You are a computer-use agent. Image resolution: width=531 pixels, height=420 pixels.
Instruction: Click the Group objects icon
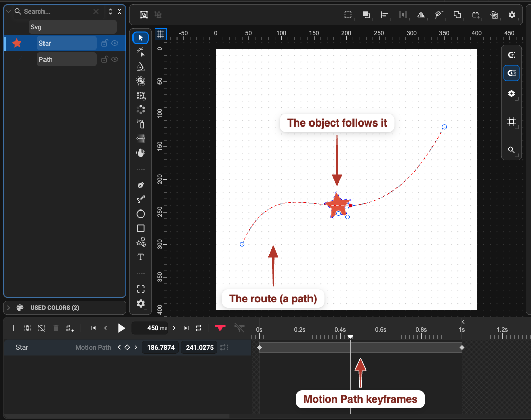point(144,15)
